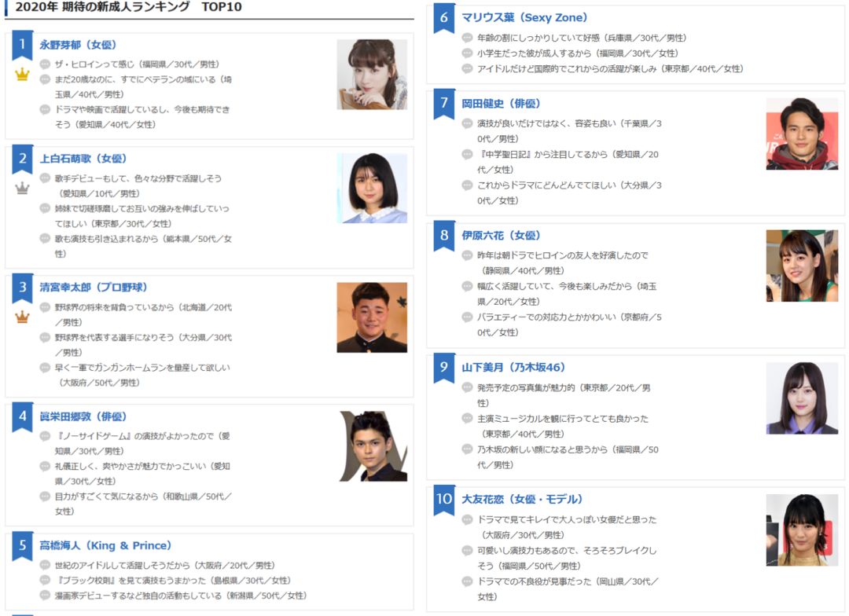Click the bronze crown icon under rank 3
The width and height of the screenshot is (849, 616).
tap(22, 317)
